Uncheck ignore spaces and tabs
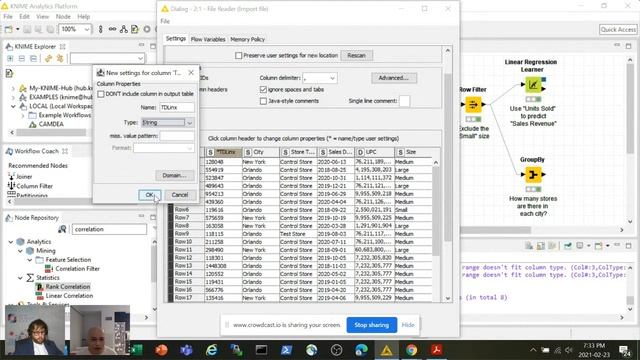640x360 pixels. pyautogui.click(x=263, y=89)
